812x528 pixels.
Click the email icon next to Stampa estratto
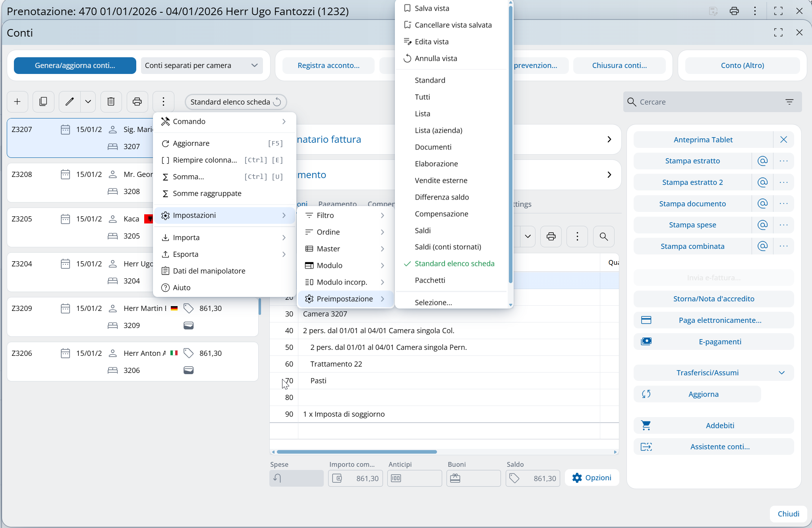(x=762, y=161)
